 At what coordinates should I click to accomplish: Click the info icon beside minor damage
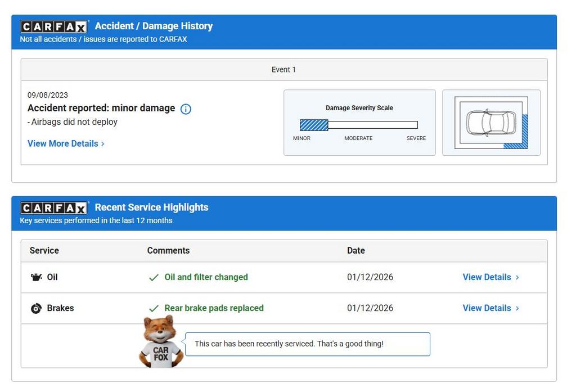click(x=186, y=109)
